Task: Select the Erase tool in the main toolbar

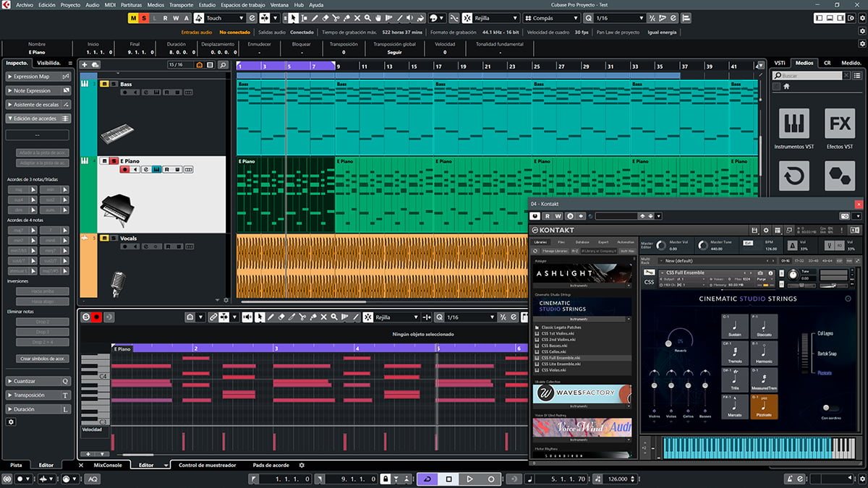Action: click(325, 18)
